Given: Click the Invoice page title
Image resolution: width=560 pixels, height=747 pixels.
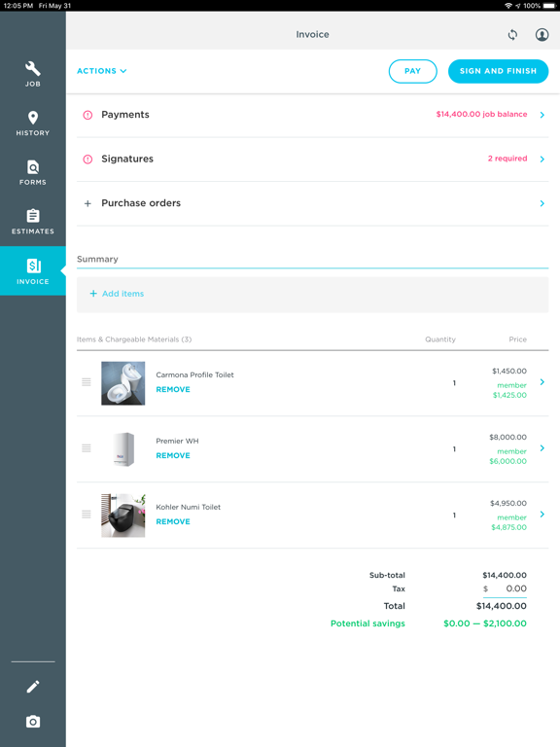Looking at the screenshot, I should (x=312, y=34).
